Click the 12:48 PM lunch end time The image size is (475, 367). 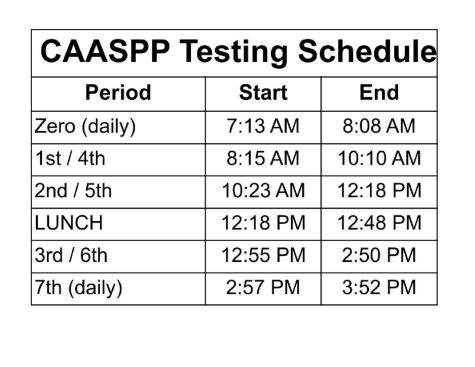pos(379,223)
